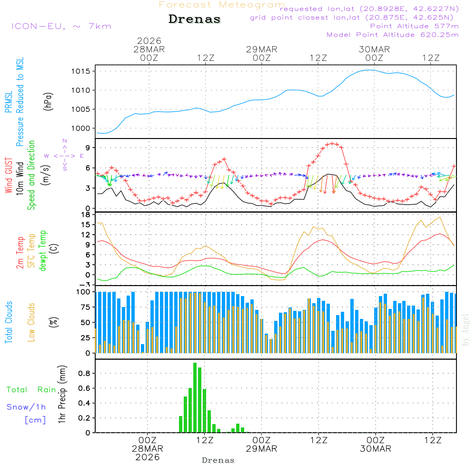Click the tallest green precipitation bar
This screenshot has width=476, height=476.
pyautogui.click(x=195, y=397)
